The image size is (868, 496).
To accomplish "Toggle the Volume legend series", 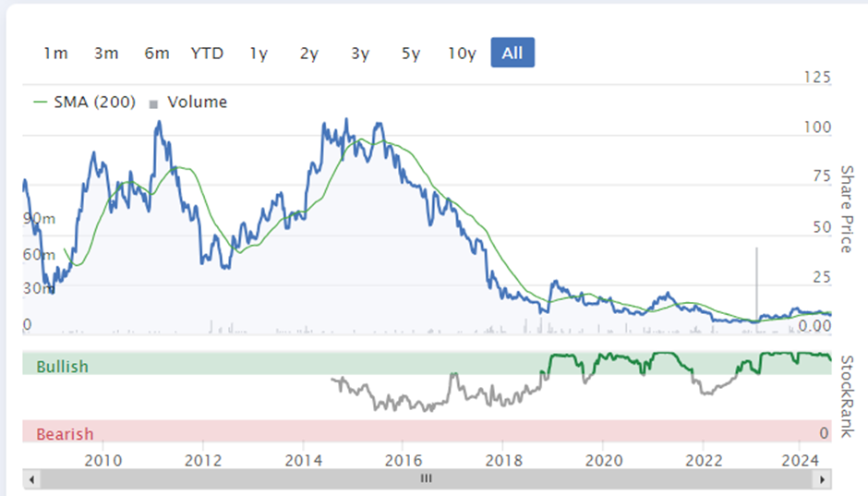I will pyautogui.click(x=188, y=102).
